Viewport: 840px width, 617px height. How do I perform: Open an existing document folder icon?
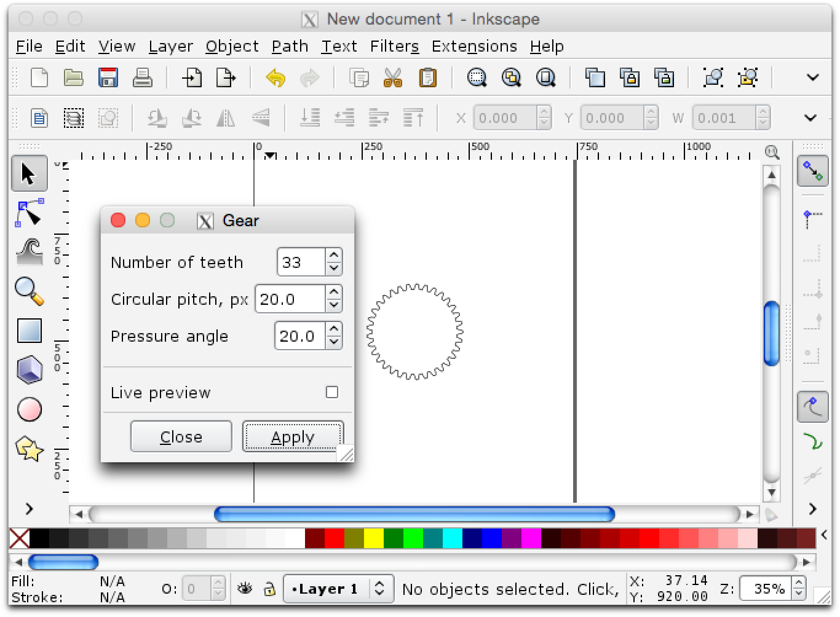pos(74,78)
